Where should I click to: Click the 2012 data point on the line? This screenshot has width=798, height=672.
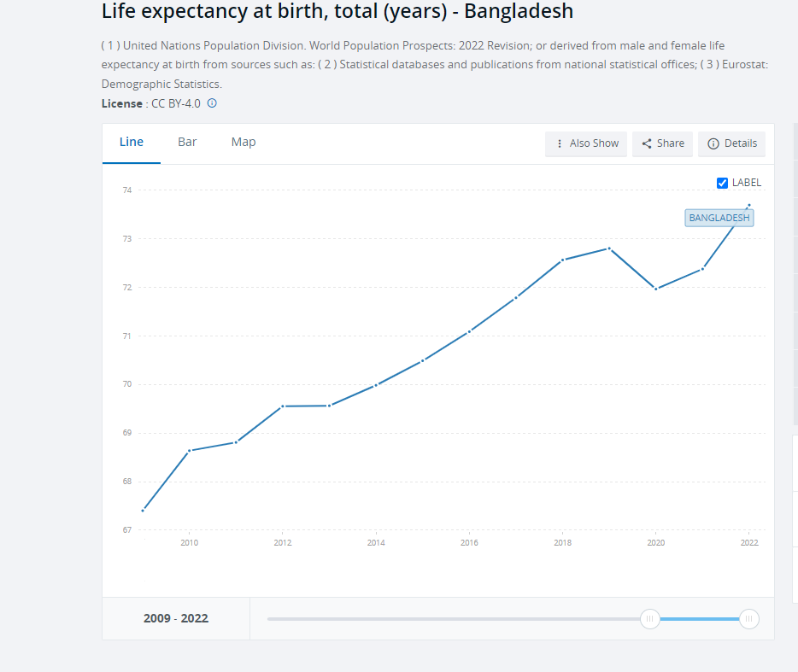click(283, 406)
